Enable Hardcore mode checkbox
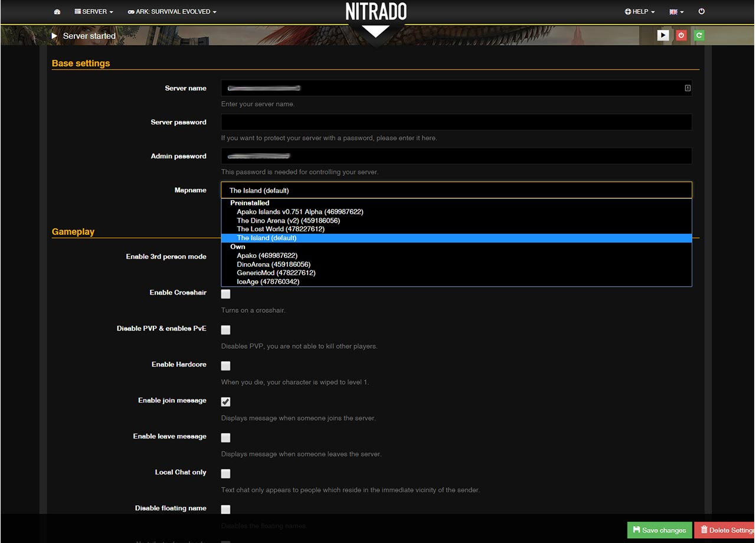This screenshot has width=756, height=543. click(225, 366)
